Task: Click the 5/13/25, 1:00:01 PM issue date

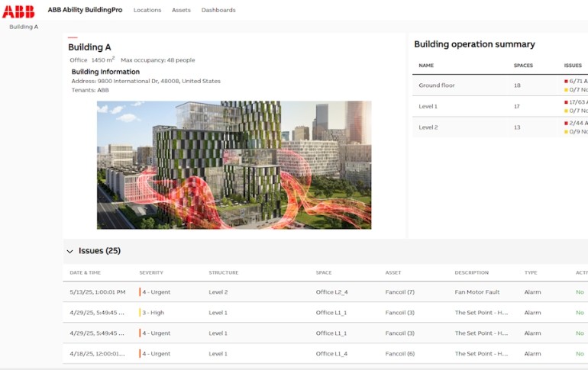Action: pyautogui.click(x=98, y=292)
